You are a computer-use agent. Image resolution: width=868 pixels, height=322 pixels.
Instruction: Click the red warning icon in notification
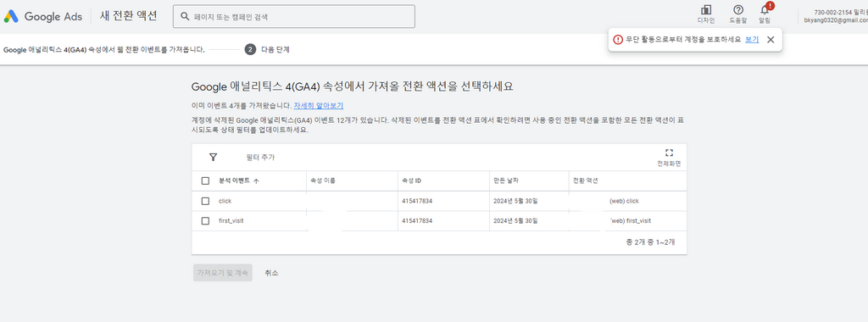(x=618, y=40)
